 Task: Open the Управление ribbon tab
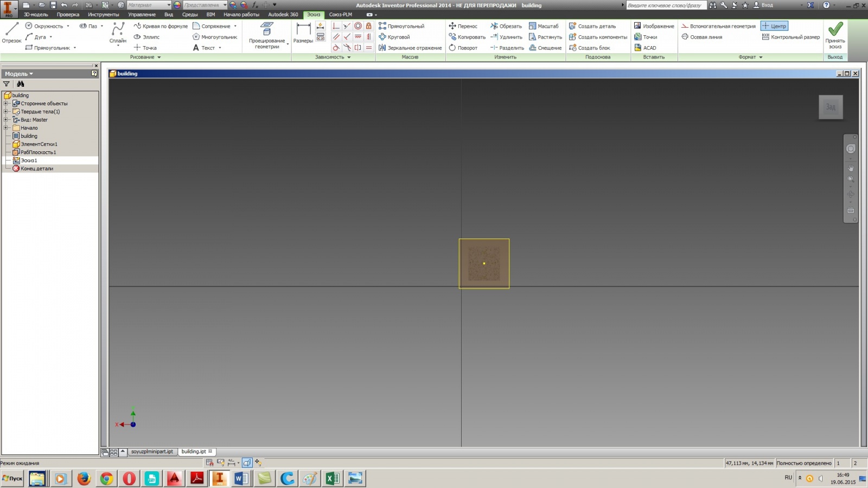(142, 15)
